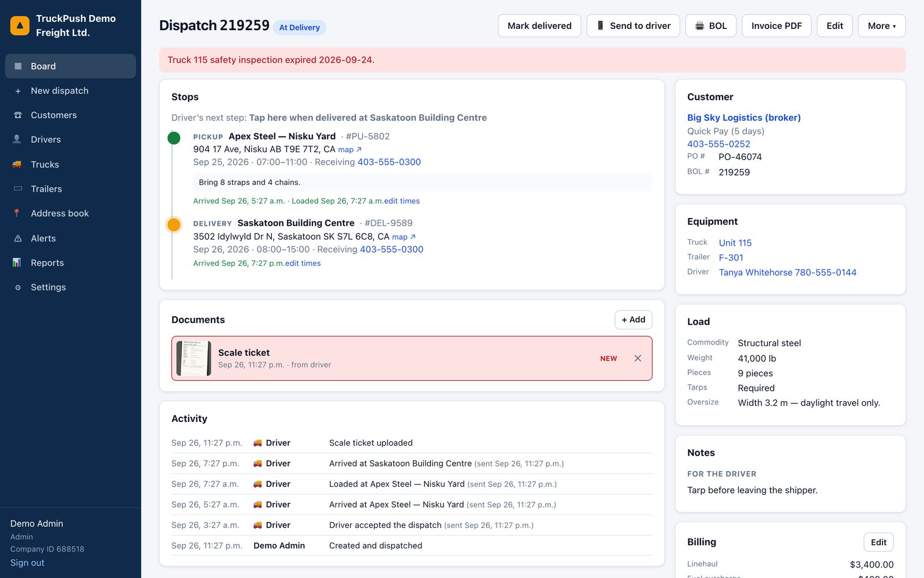Image resolution: width=924 pixels, height=578 pixels.
Task: Call pickup receiving 403-555-0300
Action: tap(389, 162)
